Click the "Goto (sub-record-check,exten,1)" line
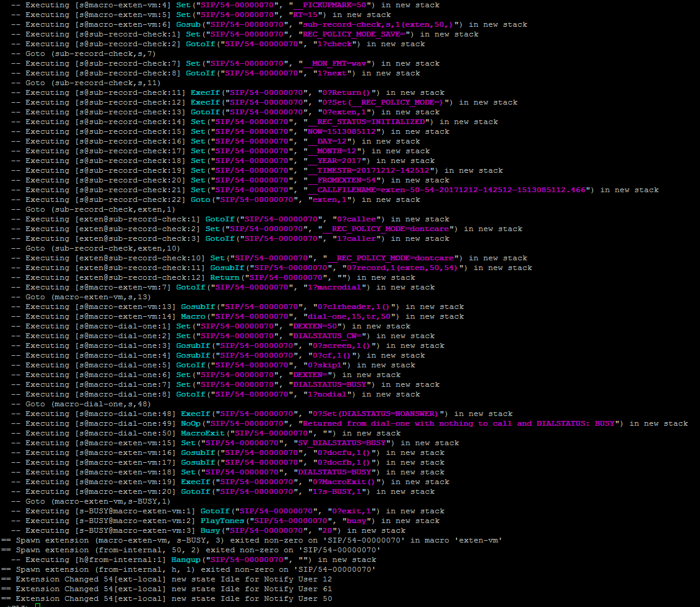 100,210
